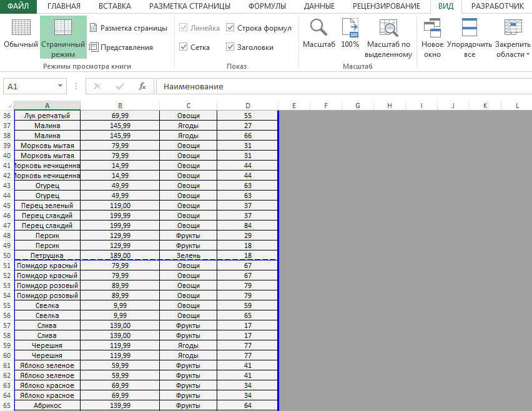
Task: Toggle the Сетка gridlines checkbox
Action: click(184, 47)
